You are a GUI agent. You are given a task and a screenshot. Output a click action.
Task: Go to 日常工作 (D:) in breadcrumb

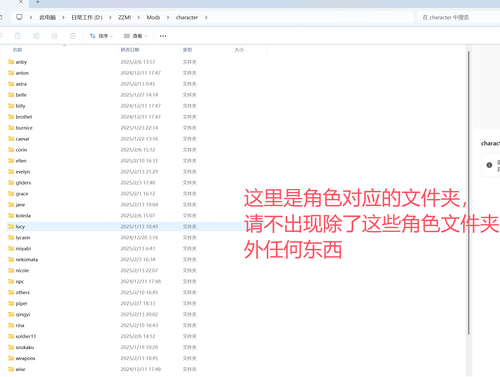pyautogui.click(x=87, y=17)
